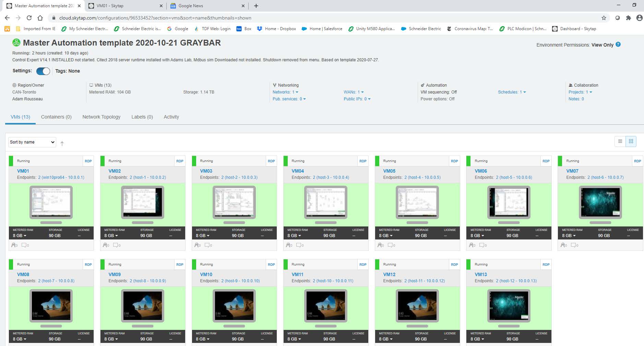Click the sort direction arrow icon
Screen dimensions: 644x346
pos(62,144)
